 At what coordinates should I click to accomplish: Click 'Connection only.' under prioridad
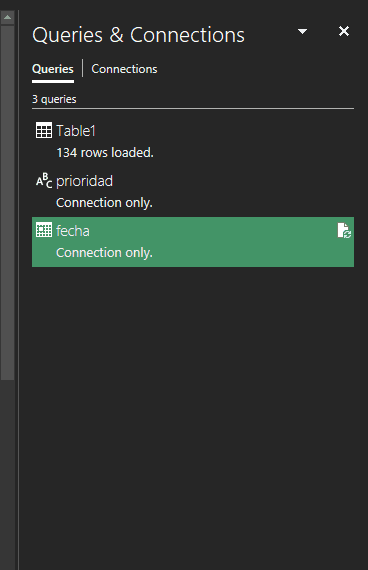tap(104, 203)
